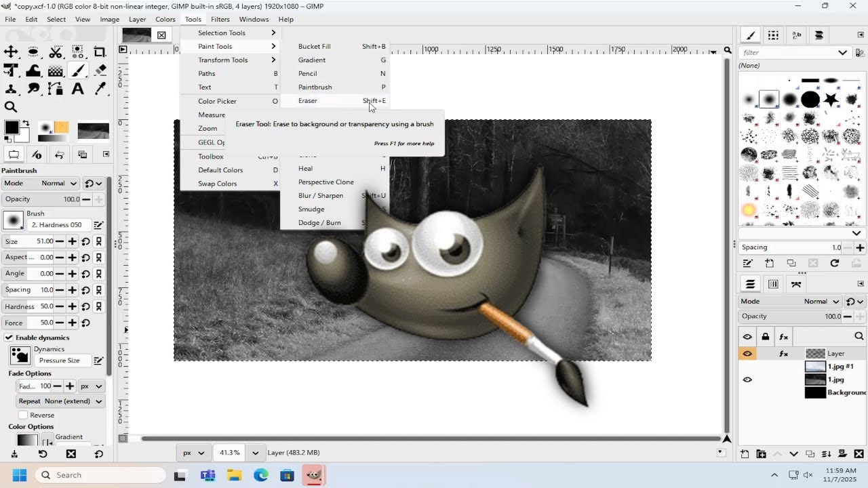Lower the selected layer arrow
868x488 pixels.
(793, 453)
